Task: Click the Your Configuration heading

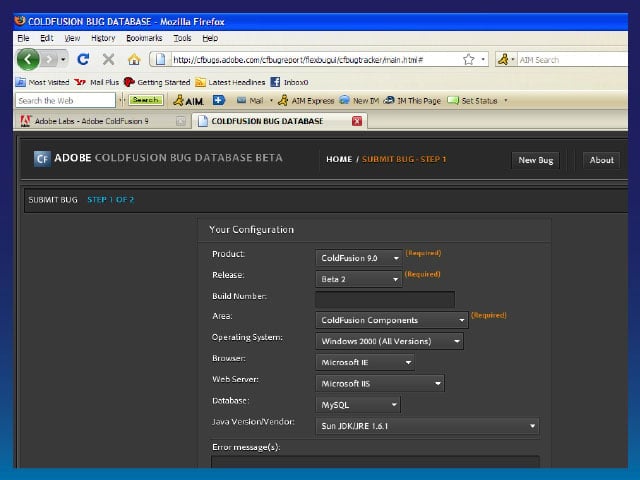Action: point(251,230)
